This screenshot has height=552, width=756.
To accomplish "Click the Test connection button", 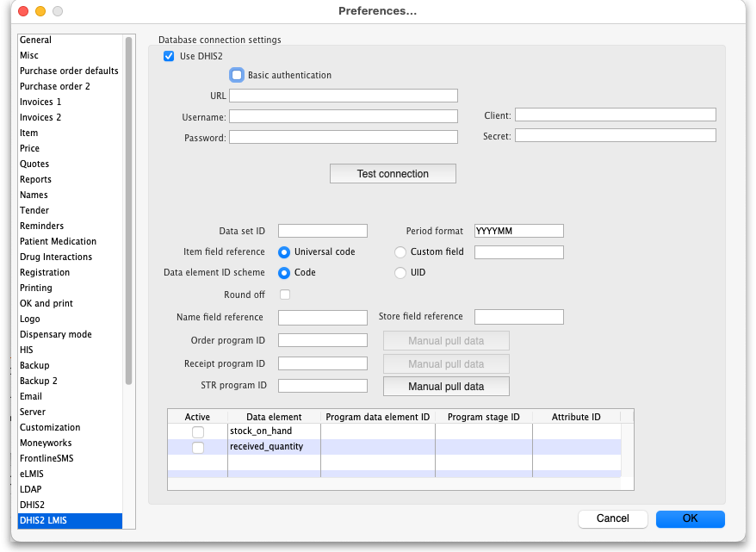I will click(x=393, y=174).
